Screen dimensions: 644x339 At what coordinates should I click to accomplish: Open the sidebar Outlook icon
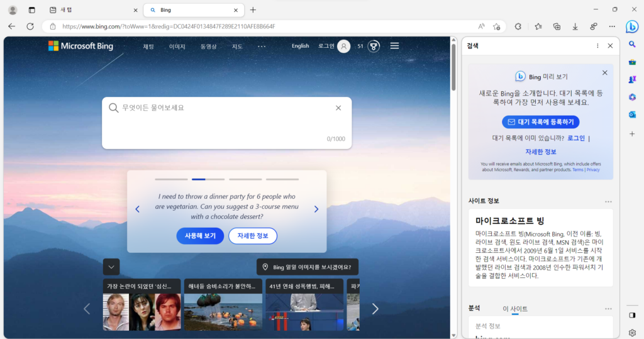[x=632, y=114]
